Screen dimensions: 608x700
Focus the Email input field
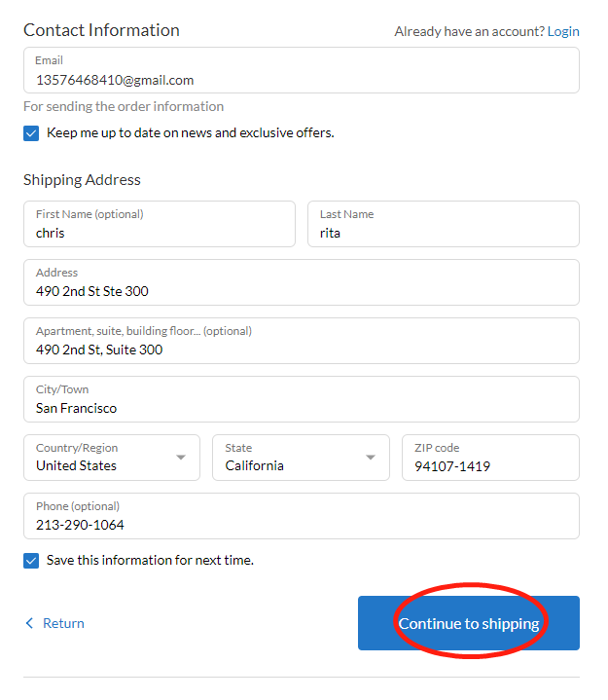(302, 70)
